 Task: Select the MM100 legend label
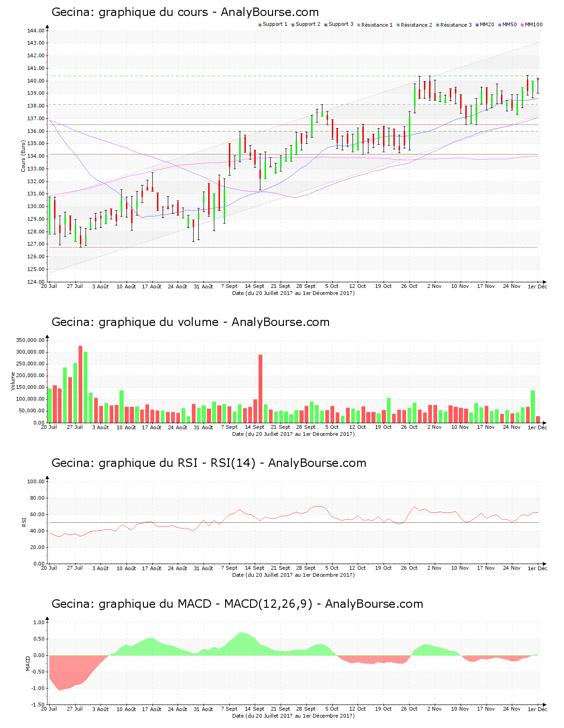533,24
